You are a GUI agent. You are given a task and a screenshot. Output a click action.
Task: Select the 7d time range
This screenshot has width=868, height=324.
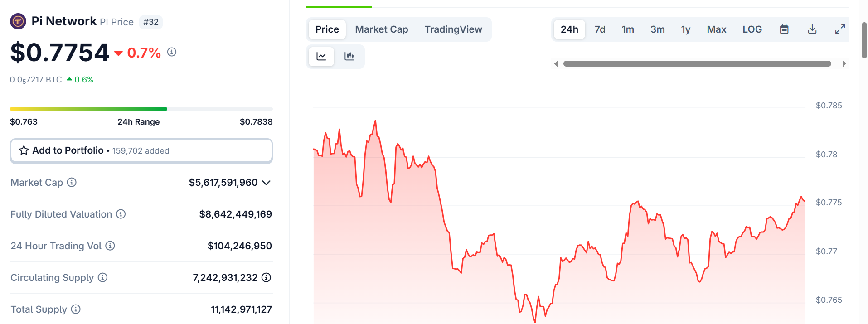(x=600, y=29)
